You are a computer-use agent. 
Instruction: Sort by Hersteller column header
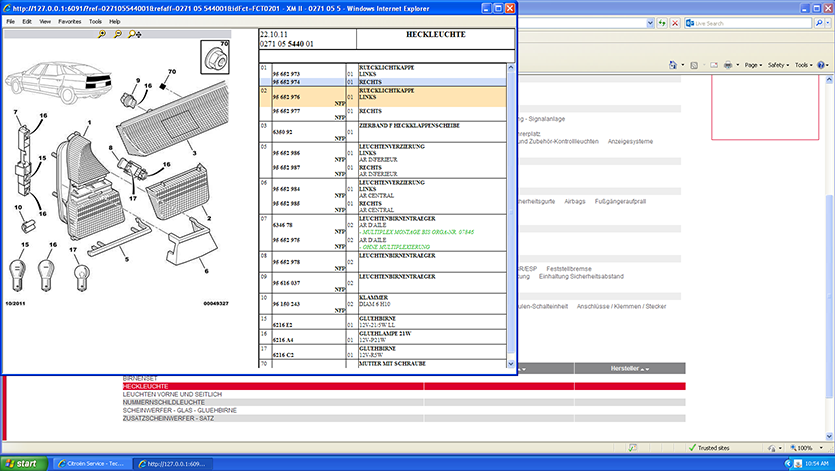coord(629,369)
